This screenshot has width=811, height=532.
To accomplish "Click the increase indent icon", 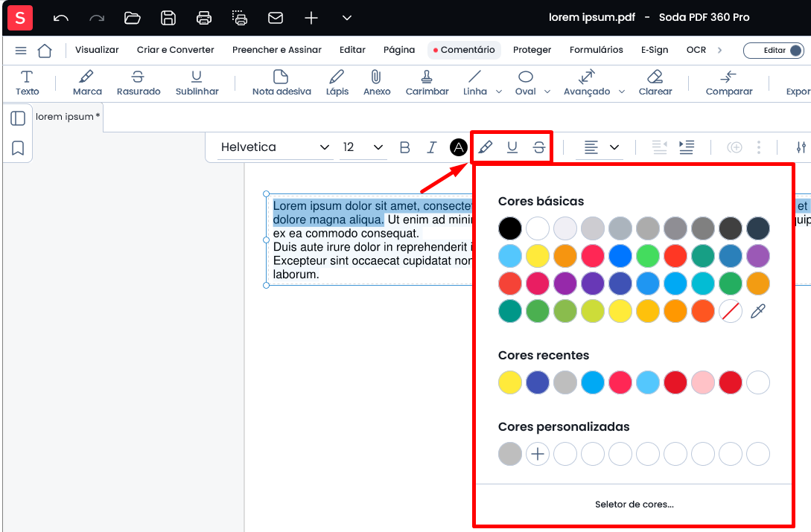I will click(x=687, y=147).
